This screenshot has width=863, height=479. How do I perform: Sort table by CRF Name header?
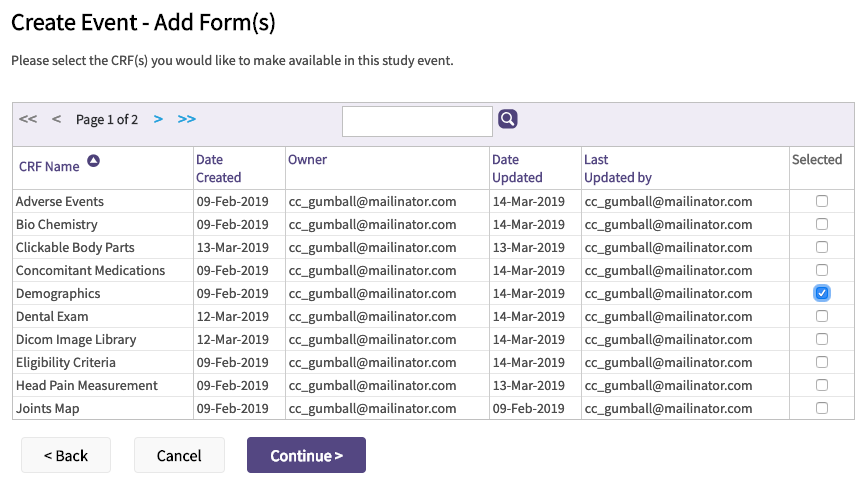point(49,167)
